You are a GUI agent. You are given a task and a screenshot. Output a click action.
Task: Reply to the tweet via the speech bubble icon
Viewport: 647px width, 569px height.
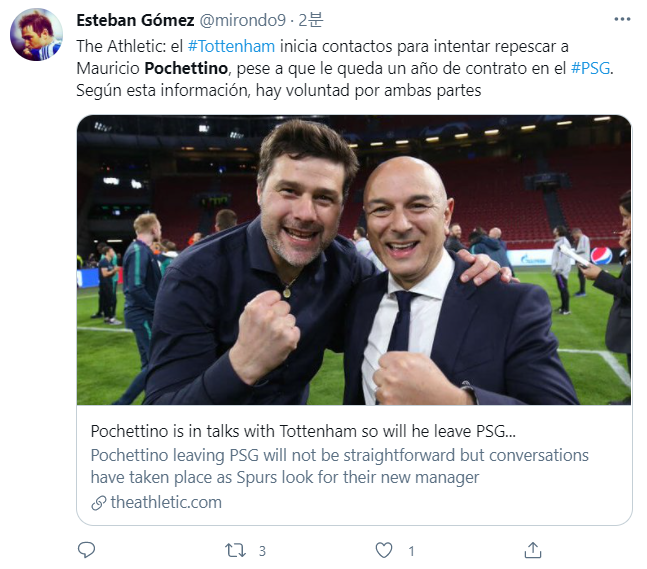(86, 549)
